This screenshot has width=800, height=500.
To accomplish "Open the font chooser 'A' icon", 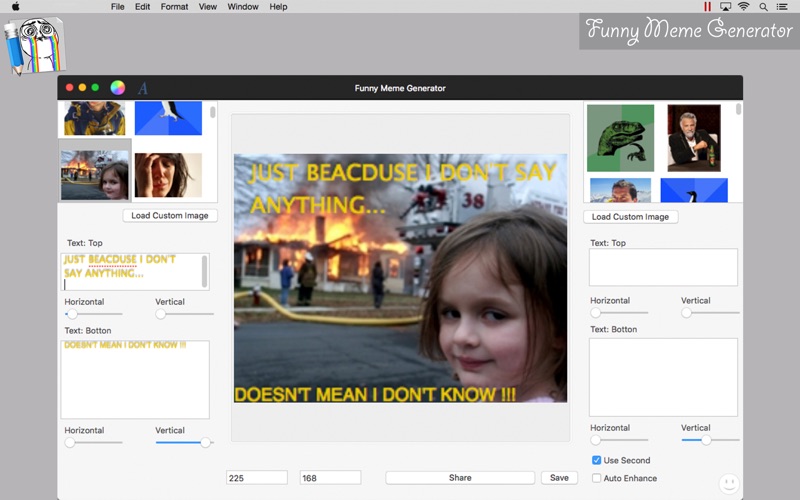I will (x=143, y=88).
